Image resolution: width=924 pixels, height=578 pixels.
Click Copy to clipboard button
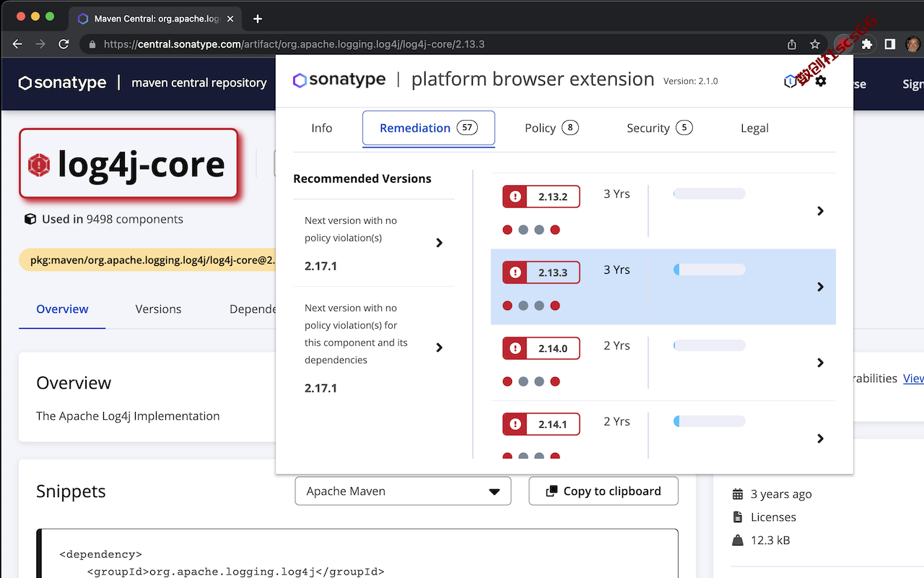pyautogui.click(x=603, y=491)
